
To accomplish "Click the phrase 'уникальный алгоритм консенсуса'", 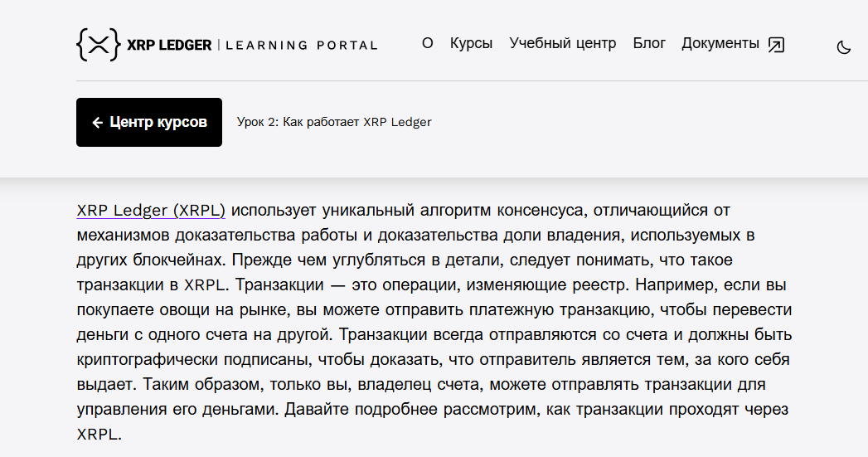I will click(x=453, y=211).
